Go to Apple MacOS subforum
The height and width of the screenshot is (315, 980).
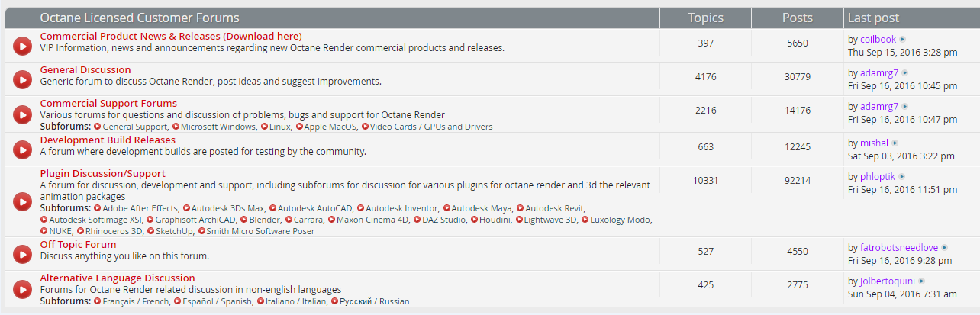(330, 127)
